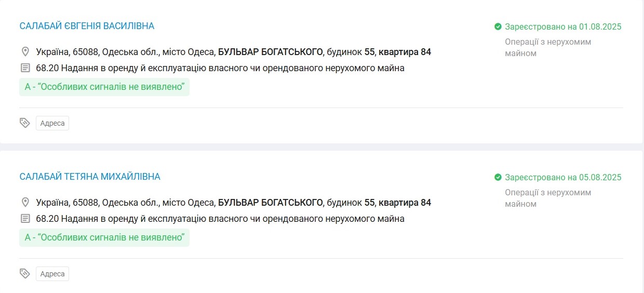644x293 pixels.
Task: Click activity document icon in Євгенія's card
Action: [25, 68]
